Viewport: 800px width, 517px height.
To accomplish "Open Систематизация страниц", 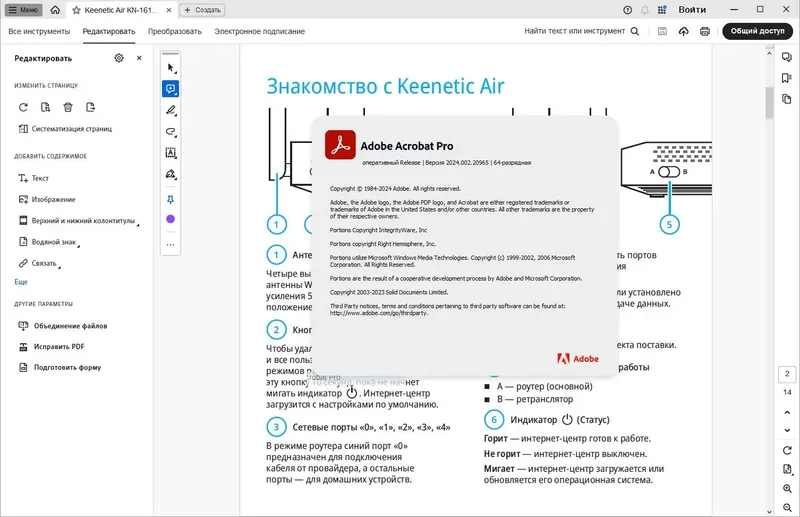I will pyautogui.click(x=65, y=129).
